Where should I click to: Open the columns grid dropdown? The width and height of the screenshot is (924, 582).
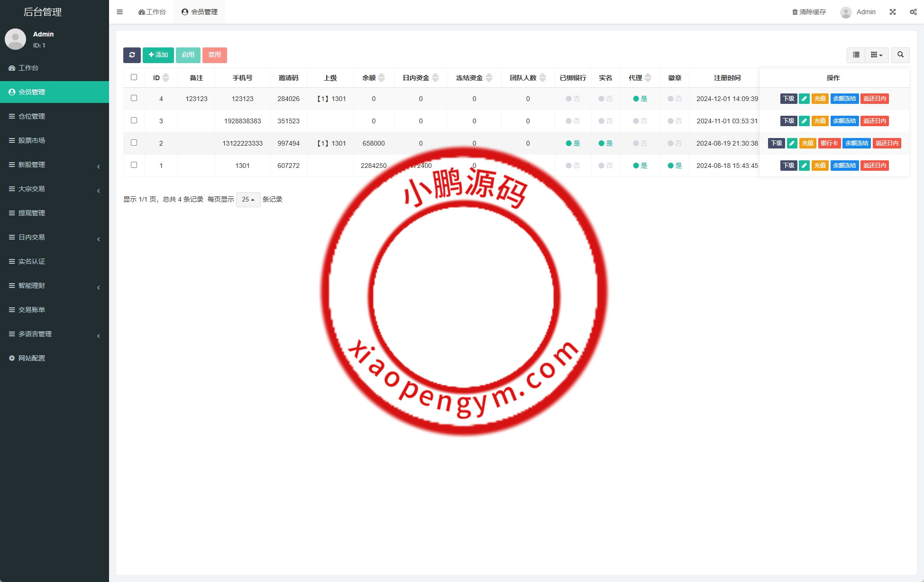click(x=877, y=55)
